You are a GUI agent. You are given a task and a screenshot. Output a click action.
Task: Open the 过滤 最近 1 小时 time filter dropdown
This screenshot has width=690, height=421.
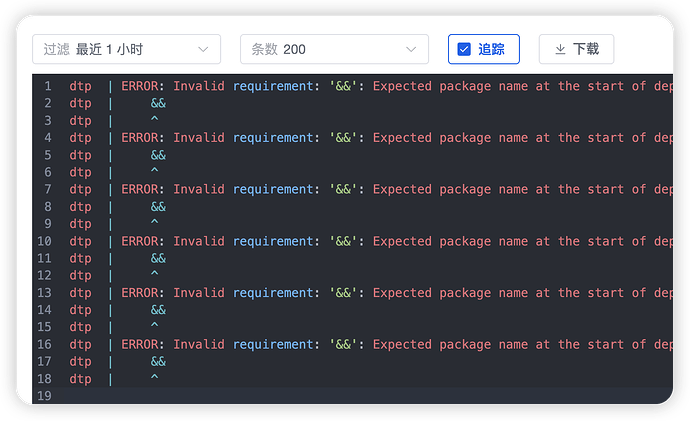(x=126, y=49)
